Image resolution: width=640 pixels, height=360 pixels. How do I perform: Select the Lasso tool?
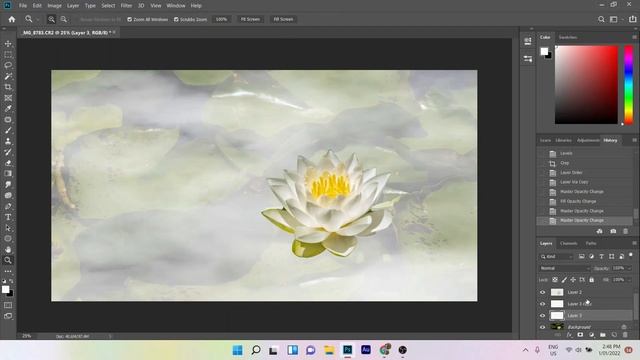(8, 65)
